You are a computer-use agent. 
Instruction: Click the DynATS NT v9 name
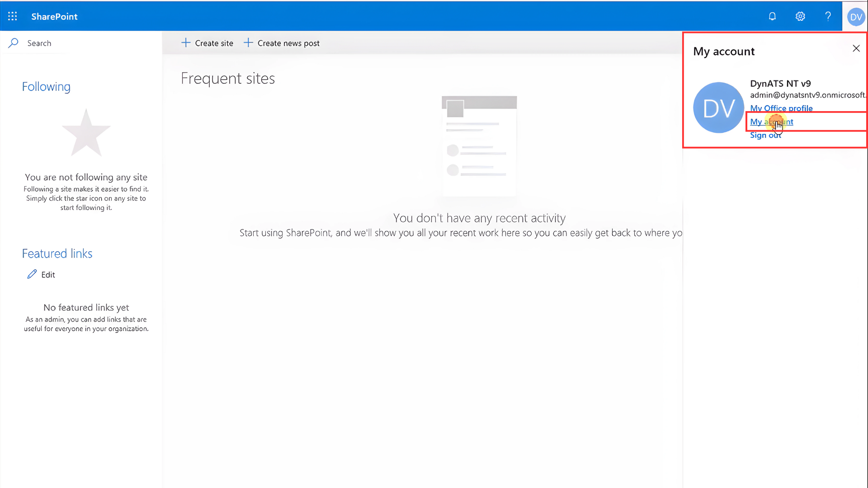click(780, 84)
